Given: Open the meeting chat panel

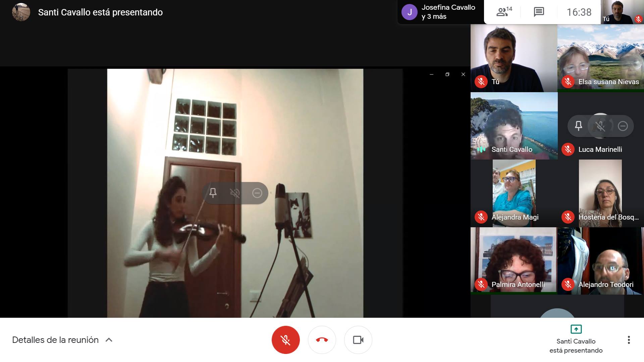Looking at the screenshot, I should [x=539, y=12].
